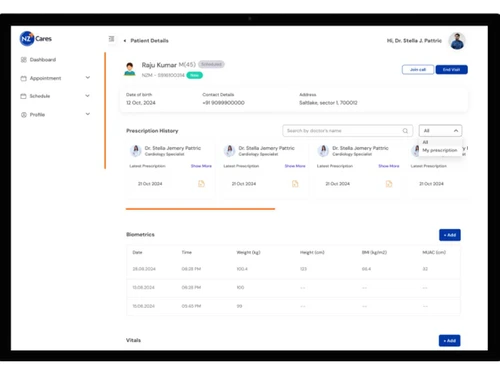Open first prescription card document icon

pos(201,184)
